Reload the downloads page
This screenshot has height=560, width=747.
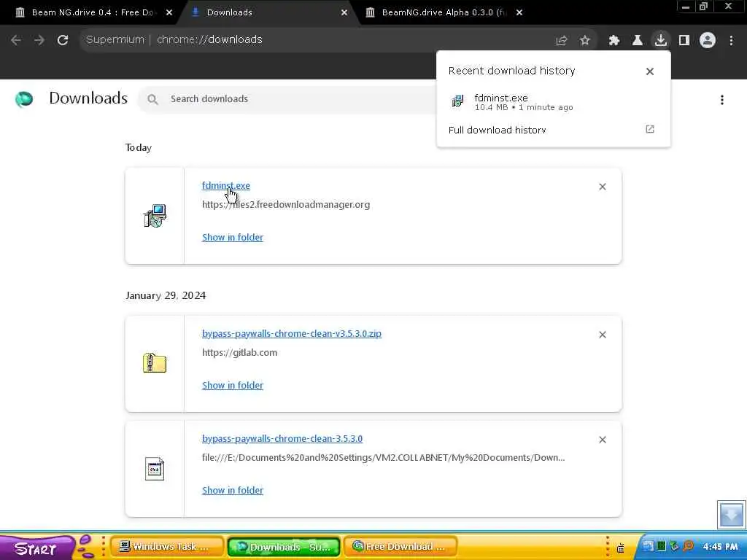pyautogui.click(x=63, y=40)
